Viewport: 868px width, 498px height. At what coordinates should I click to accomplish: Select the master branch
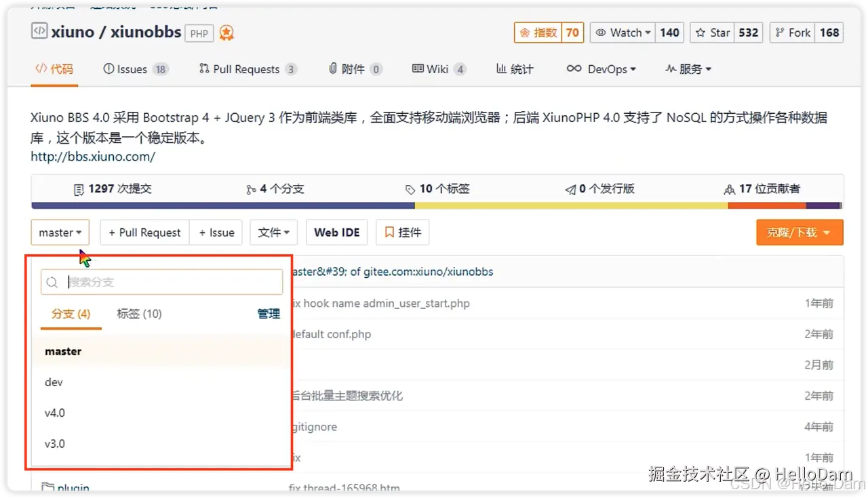161,351
